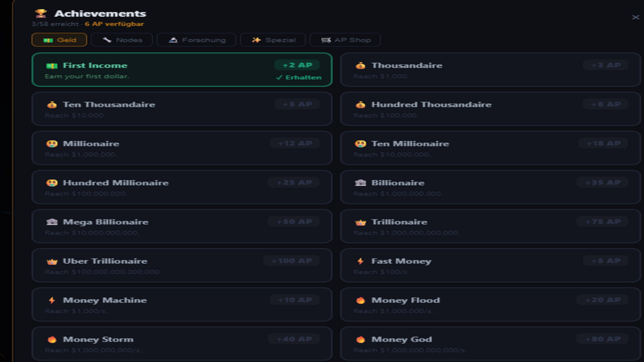Click the money bag icon for Thousandaire

point(360,66)
